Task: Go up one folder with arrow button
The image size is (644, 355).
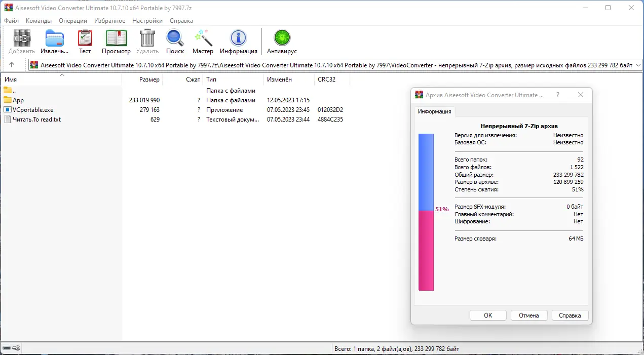Action: coord(12,65)
